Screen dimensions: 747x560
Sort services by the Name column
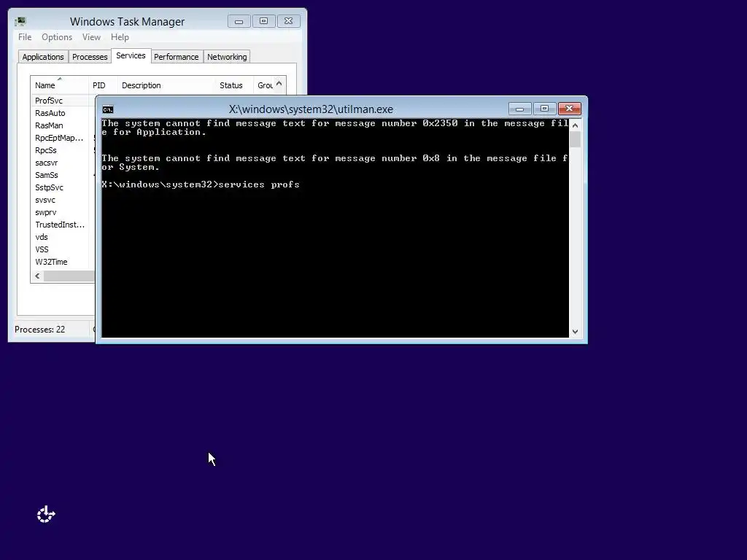tap(60, 85)
